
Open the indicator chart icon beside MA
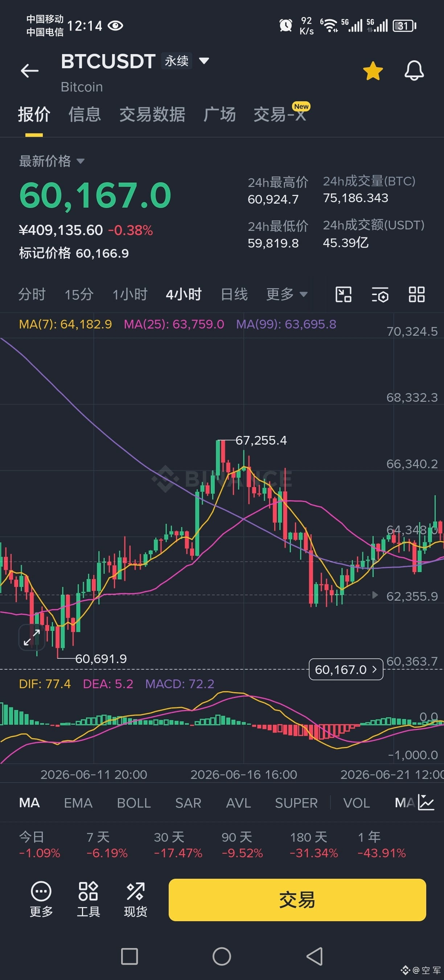point(426,803)
